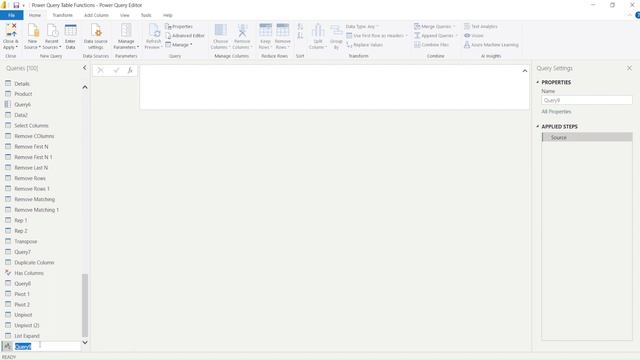The image size is (640, 360).
Task: Collapse the formula bar chevron
Action: pos(524,71)
